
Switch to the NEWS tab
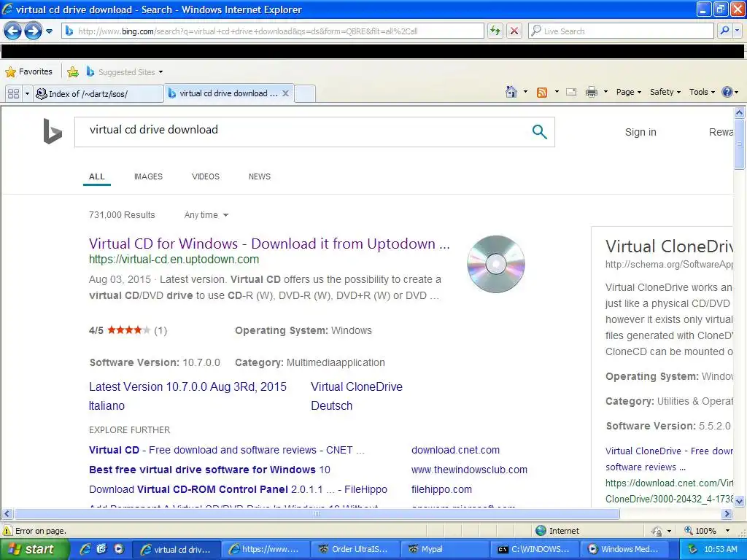[259, 176]
